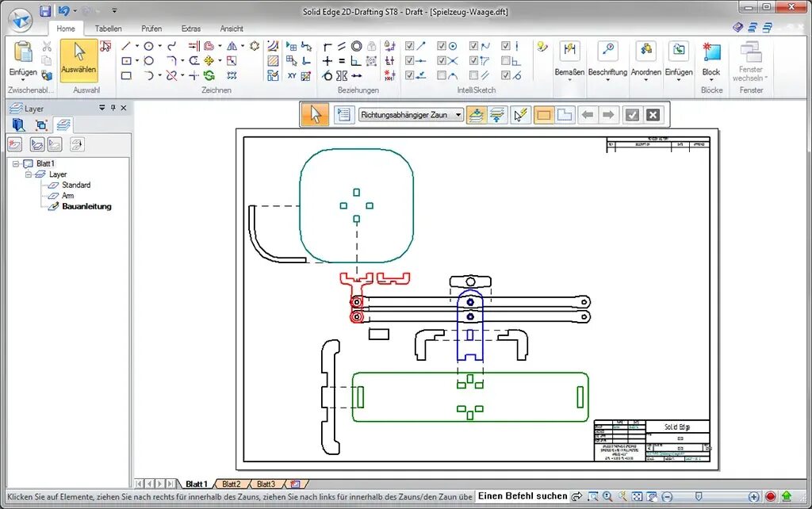Click the red record button in status bar
This screenshot has width=812, height=509.
tap(770, 496)
